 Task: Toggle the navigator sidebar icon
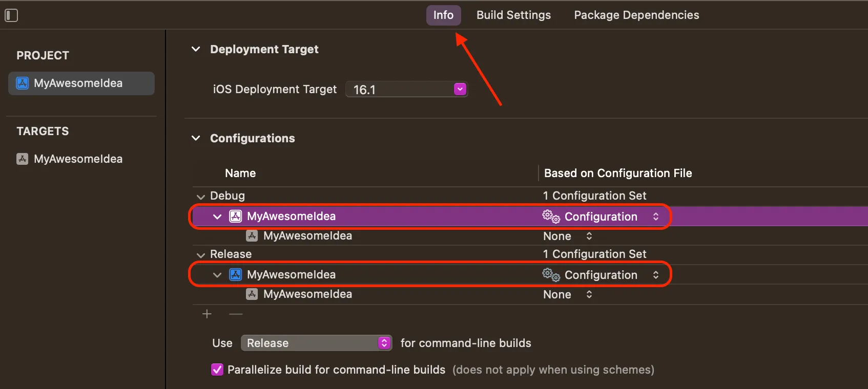tap(11, 15)
